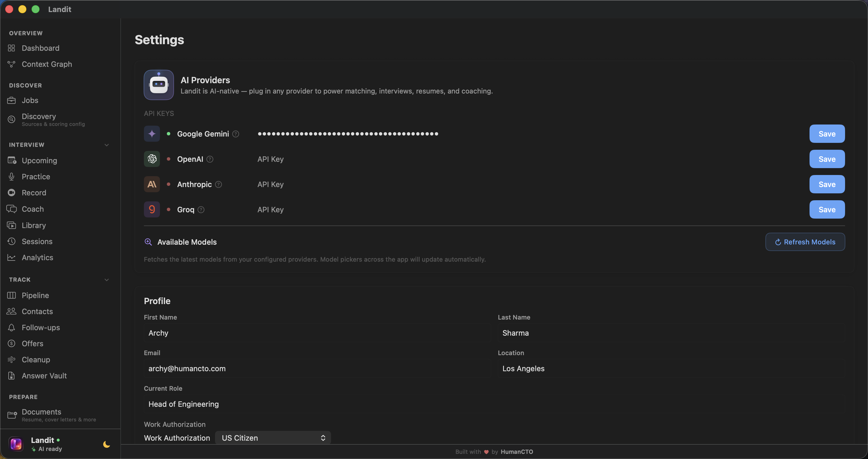The image size is (868, 459).
Task: Click the Answer Vault lock icon
Action: pos(11,375)
